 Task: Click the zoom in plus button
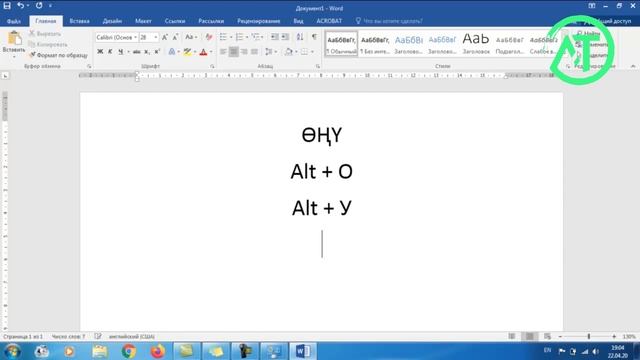click(x=614, y=336)
